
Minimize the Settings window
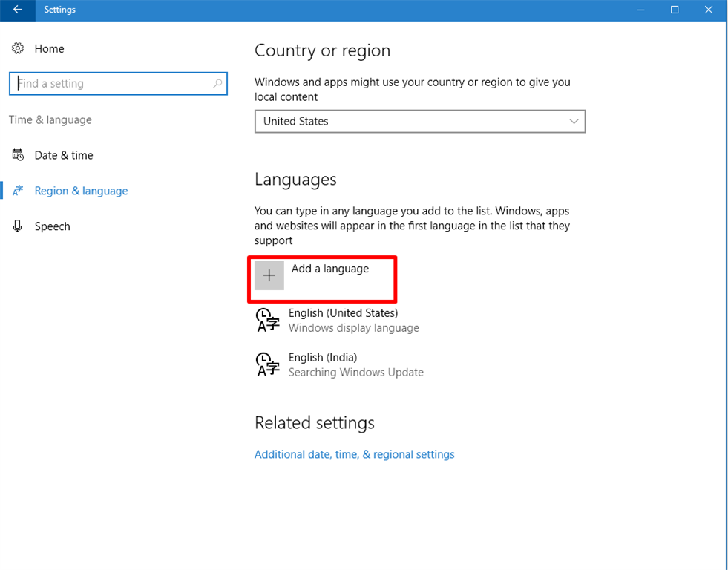(x=640, y=10)
